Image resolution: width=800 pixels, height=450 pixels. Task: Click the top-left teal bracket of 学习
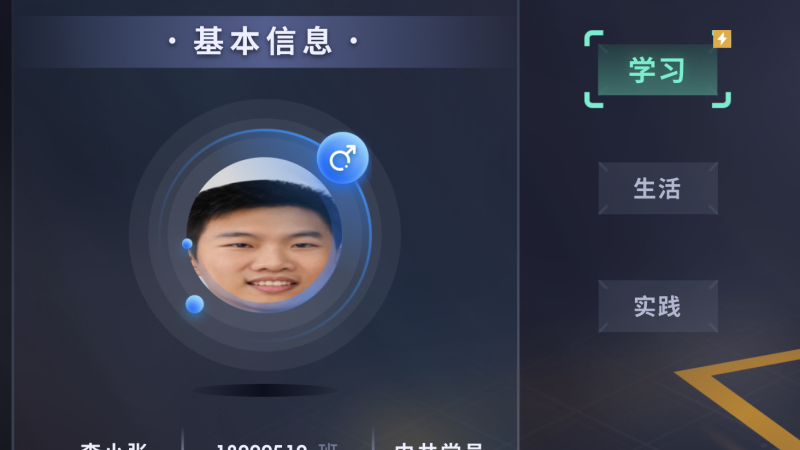tap(593, 39)
